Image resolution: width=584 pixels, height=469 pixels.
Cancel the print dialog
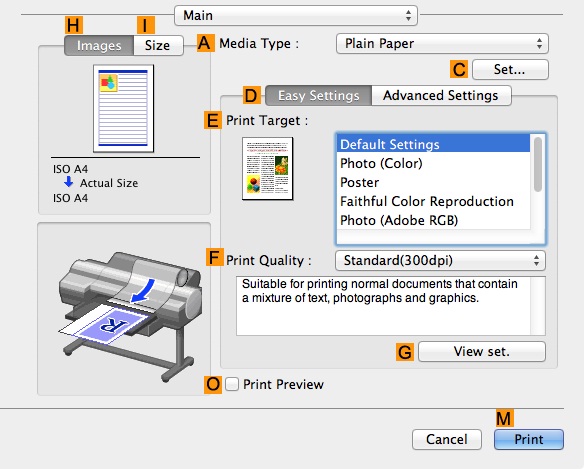pos(447,439)
